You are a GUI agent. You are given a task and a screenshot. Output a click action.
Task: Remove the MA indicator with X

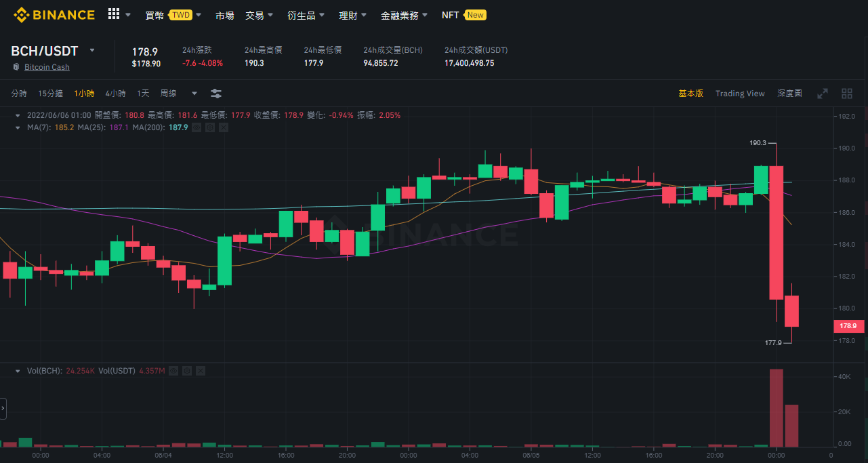tap(224, 127)
